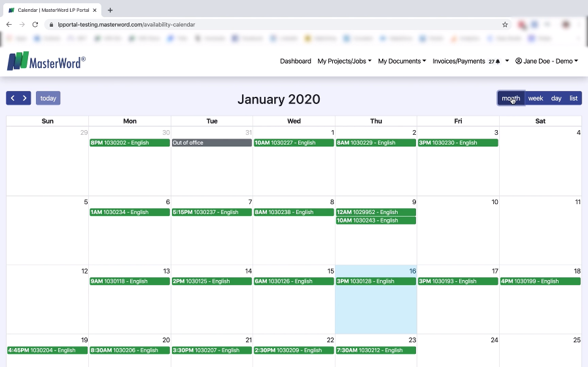Open the Out of office event
This screenshot has width=588, height=367.
[212, 143]
